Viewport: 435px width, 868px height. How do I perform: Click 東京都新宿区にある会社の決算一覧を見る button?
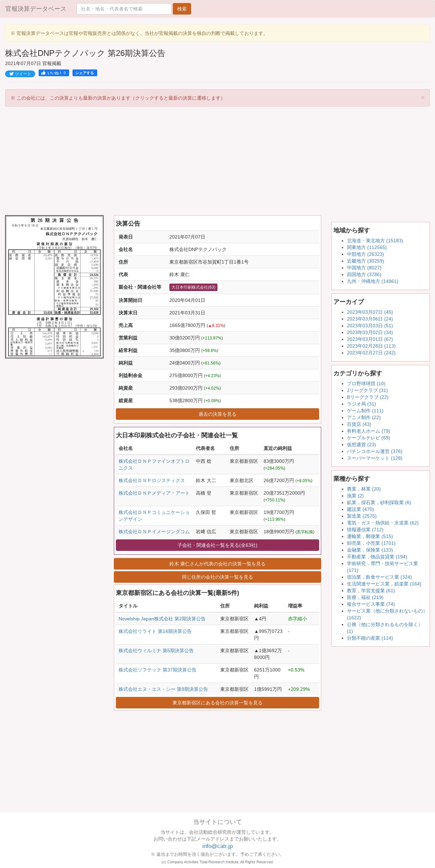pyautogui.click(x=217, y=703)
